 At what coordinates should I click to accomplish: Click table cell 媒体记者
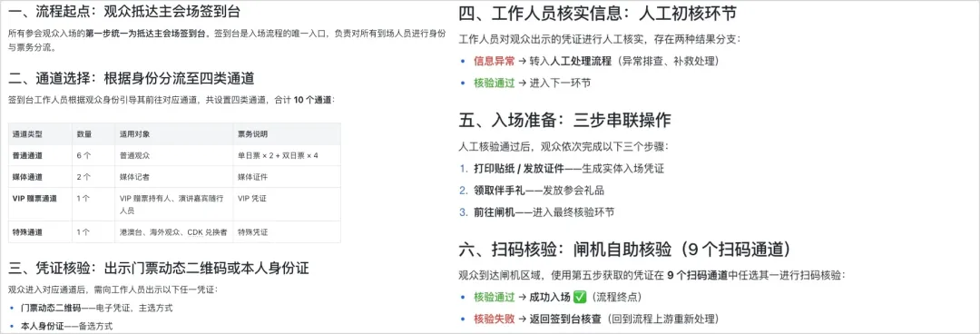[x=134, y=177]
